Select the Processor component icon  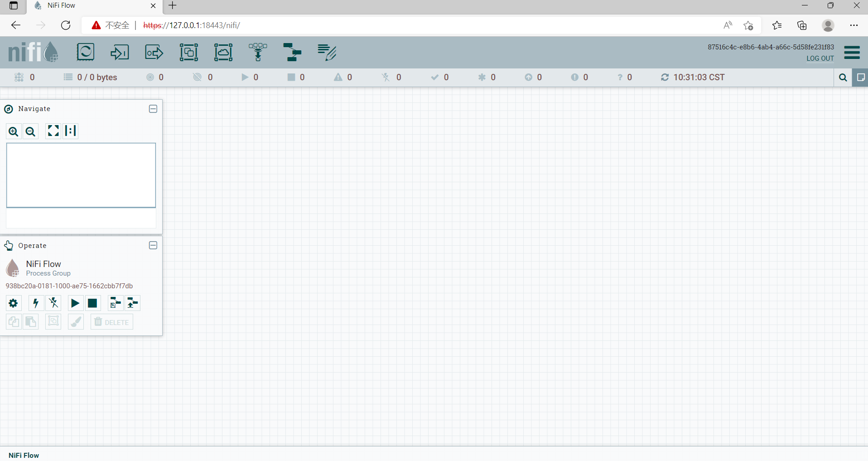pos(85,53)
